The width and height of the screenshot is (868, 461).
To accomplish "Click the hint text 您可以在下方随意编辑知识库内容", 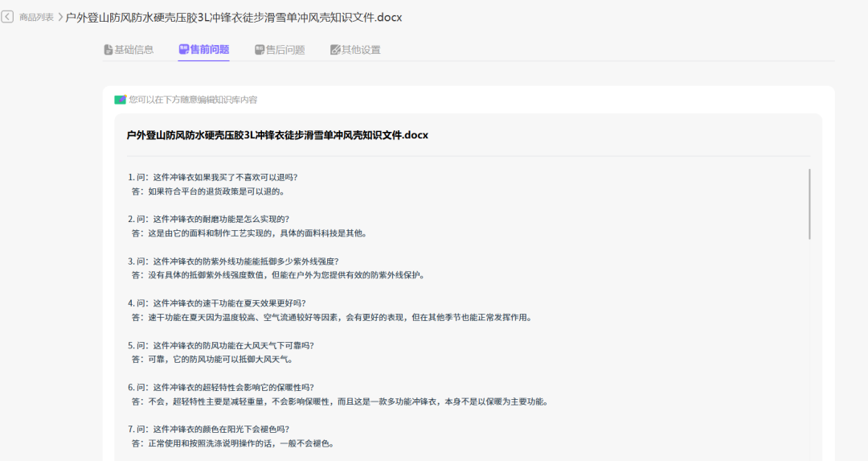I will tap(193, 100).
